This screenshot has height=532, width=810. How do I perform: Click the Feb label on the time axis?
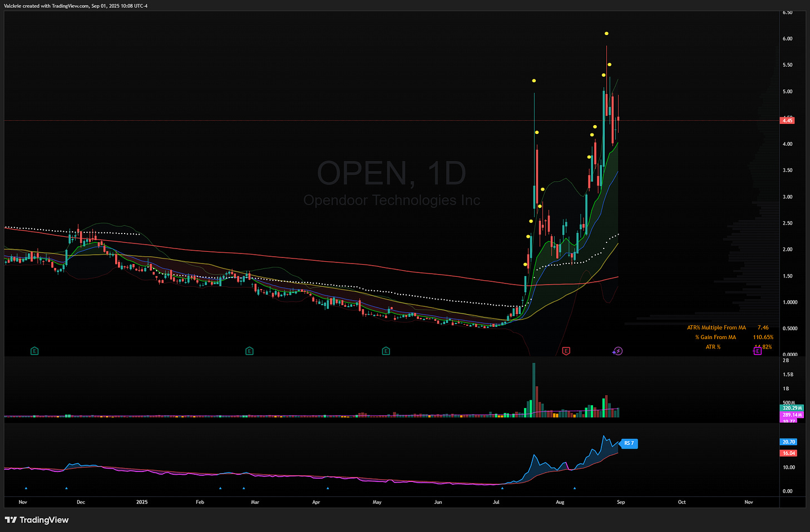200,502
